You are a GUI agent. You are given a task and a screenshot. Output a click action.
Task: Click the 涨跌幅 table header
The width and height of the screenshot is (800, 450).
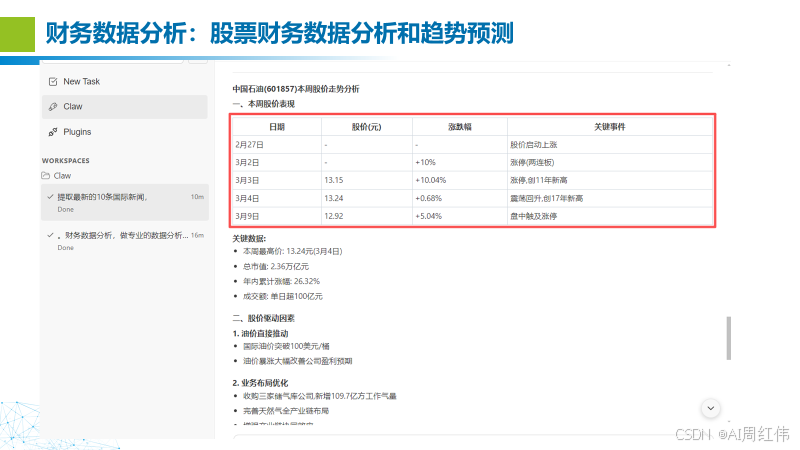[x=460, y=127]
